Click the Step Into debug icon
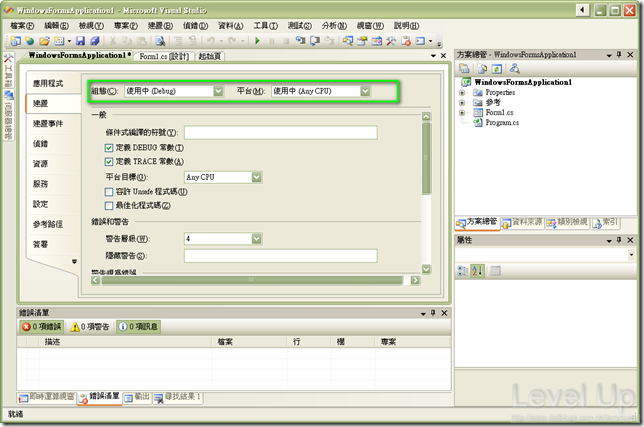The height and width of the screenshot is (427, 644). (x=301, y=41)
